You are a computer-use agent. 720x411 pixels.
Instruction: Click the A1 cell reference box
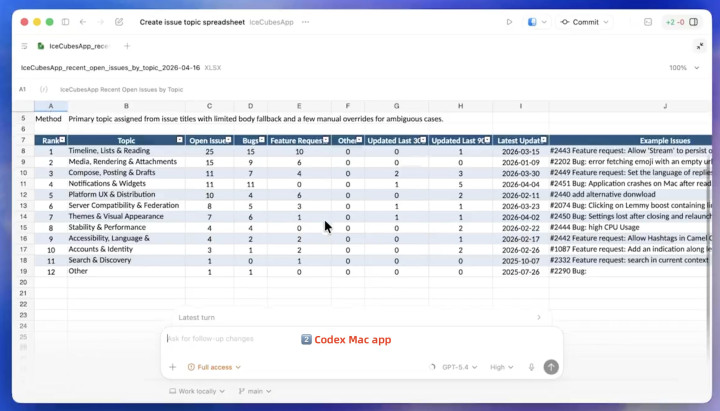coord(22,90)
